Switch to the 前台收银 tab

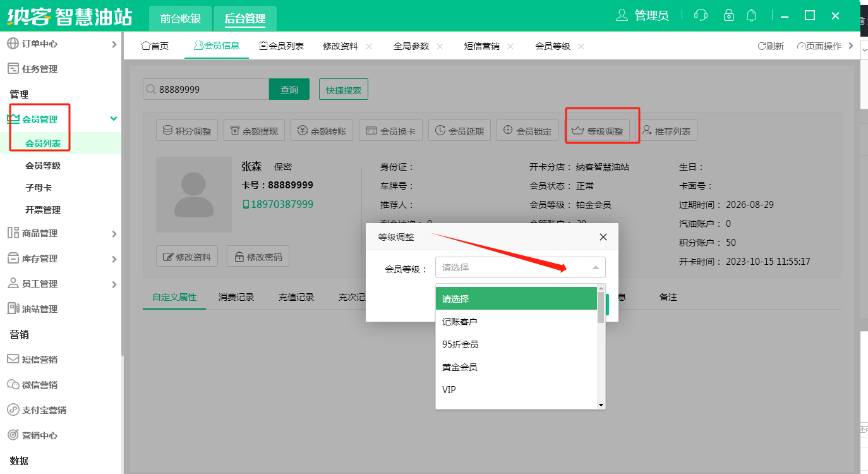tap(180, 18)
